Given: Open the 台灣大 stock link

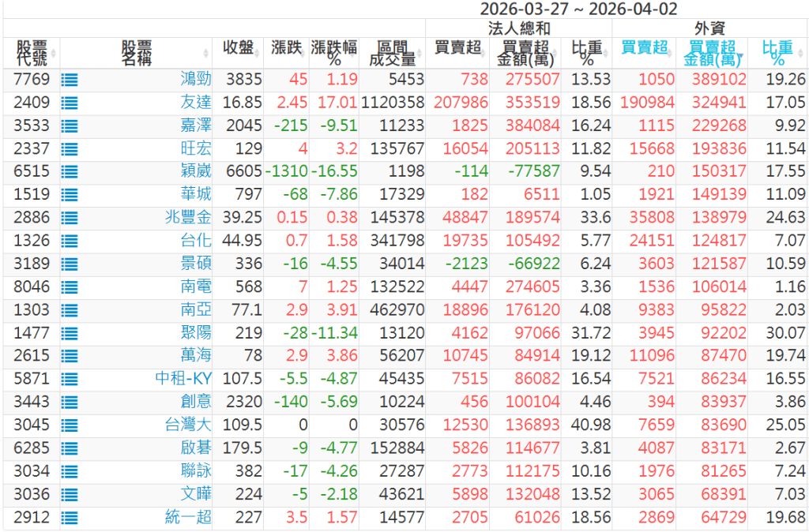Looking at the screenshot, I should tap(188, 425).
